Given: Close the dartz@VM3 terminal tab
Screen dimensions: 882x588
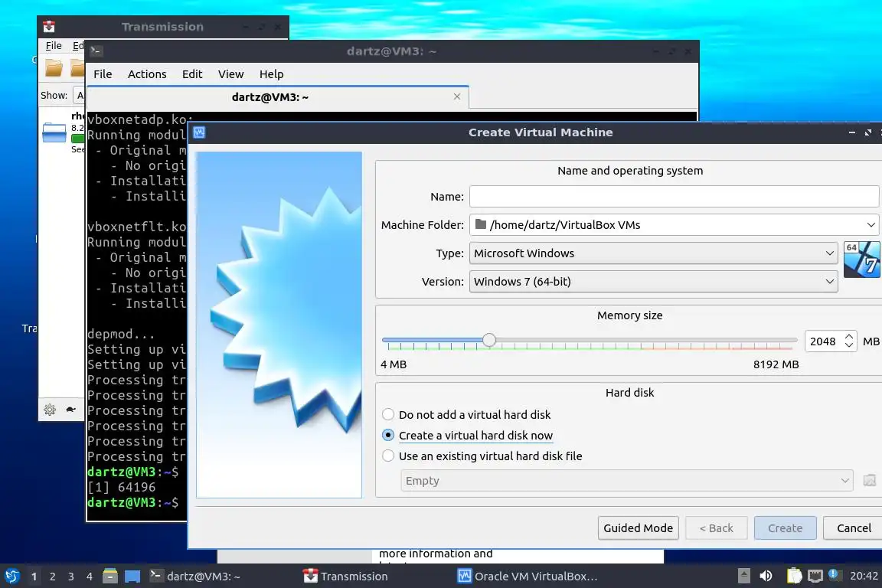Looking at the screenshot, I should click(x=457, y=96).
